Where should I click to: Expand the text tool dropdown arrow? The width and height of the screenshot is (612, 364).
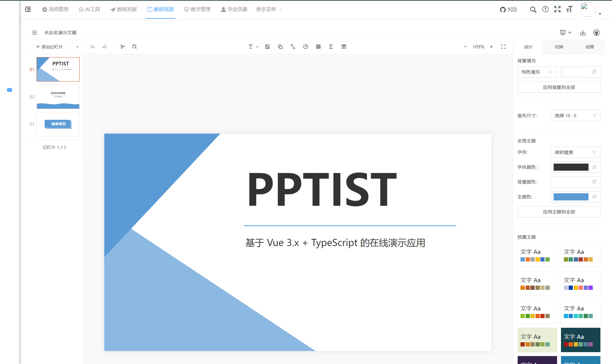click(x=258, y=47)
